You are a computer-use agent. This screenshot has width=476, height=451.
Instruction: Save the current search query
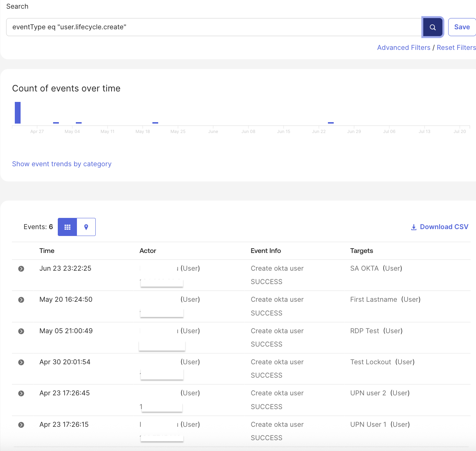(462, 27)
